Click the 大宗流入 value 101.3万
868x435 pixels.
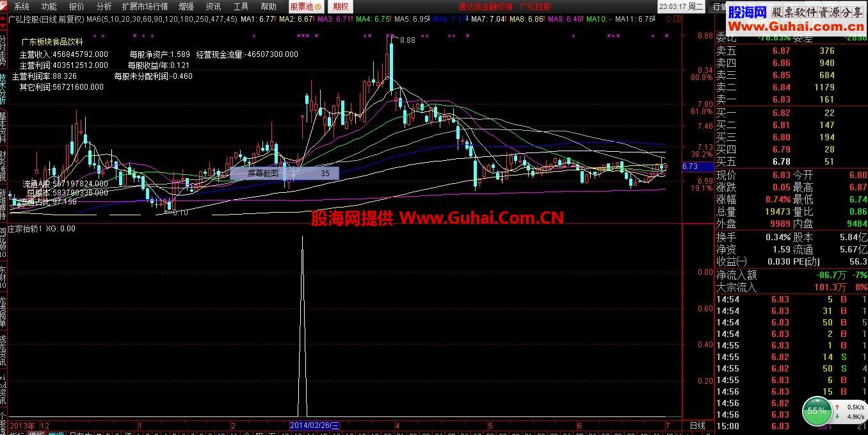click(x=832, y=287)
